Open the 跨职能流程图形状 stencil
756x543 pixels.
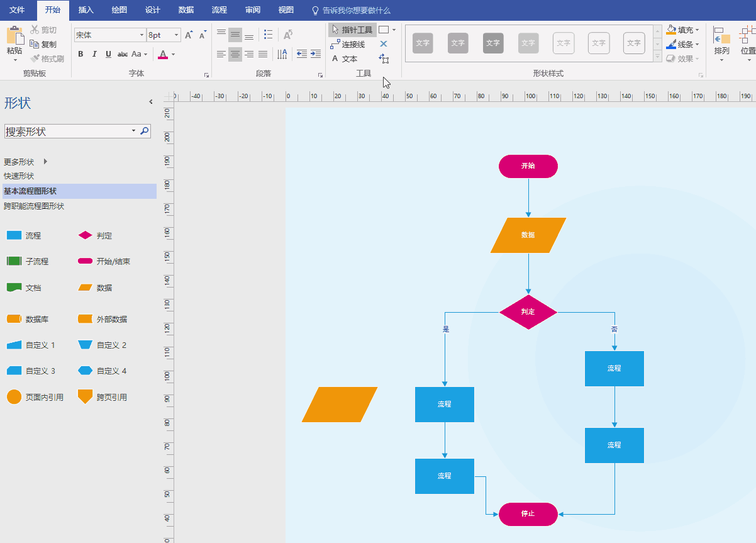(34, 206)
